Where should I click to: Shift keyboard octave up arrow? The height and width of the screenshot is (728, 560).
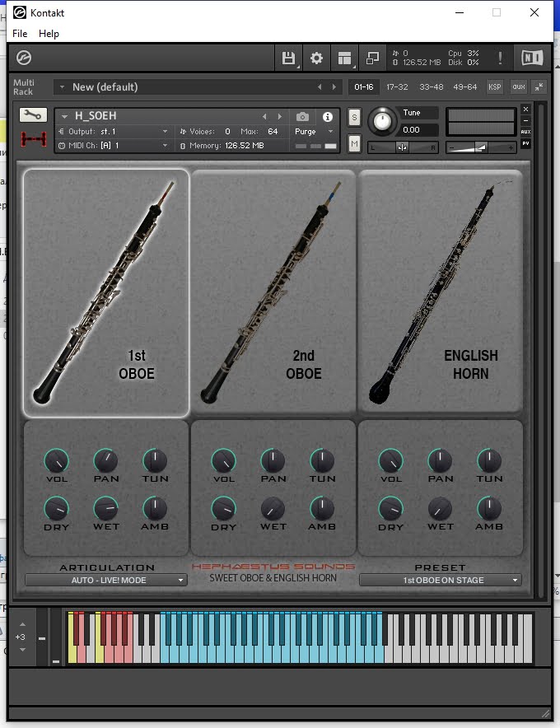click(23, 624)
